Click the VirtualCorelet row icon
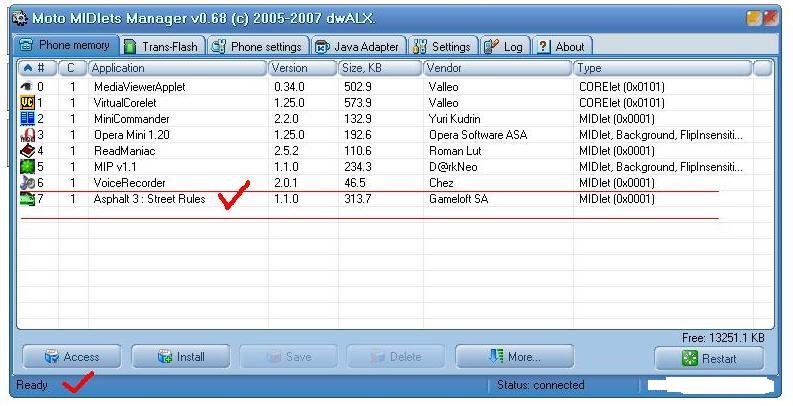 (x=27, y=103)
